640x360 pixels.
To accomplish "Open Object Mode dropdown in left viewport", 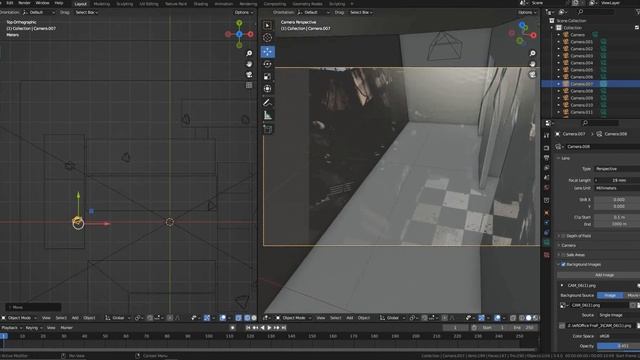I will coord(19,318).
